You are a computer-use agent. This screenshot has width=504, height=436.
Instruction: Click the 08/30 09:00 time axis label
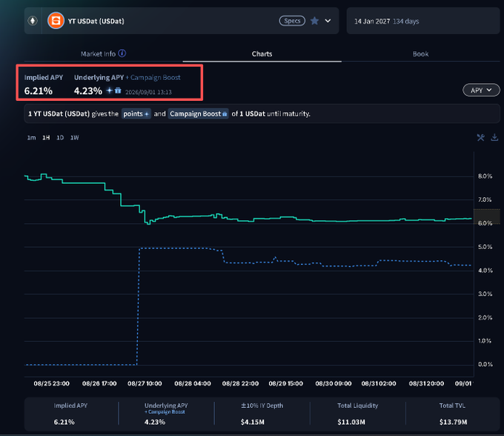[x=334, y=383]
